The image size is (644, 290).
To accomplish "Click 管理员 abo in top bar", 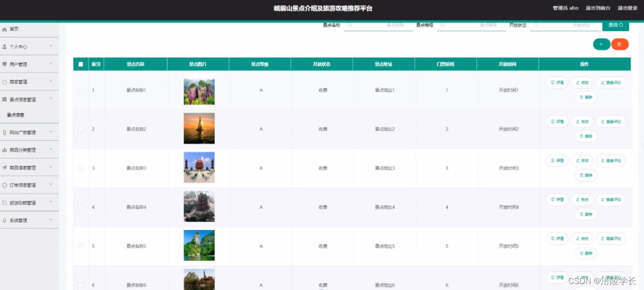I will (565, 8).
